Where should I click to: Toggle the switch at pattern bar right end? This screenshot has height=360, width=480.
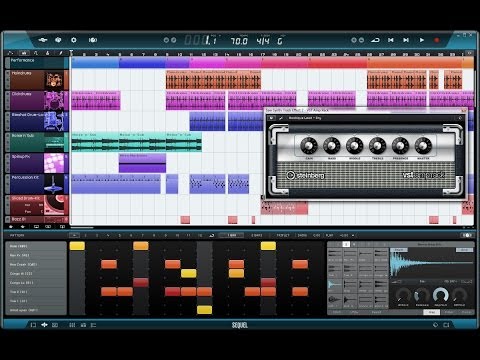tap(467, 235)
